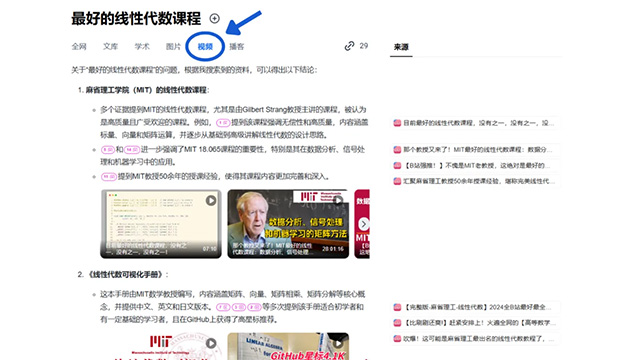The image size is (640, 360).
Task: Click the plus icon beside the title
Action: click(x=214, y=18)
